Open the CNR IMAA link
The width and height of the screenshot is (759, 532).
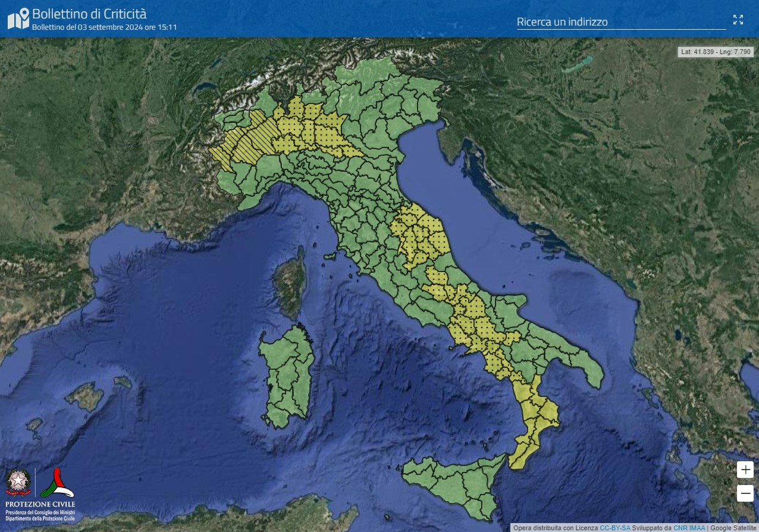point(689,528)
